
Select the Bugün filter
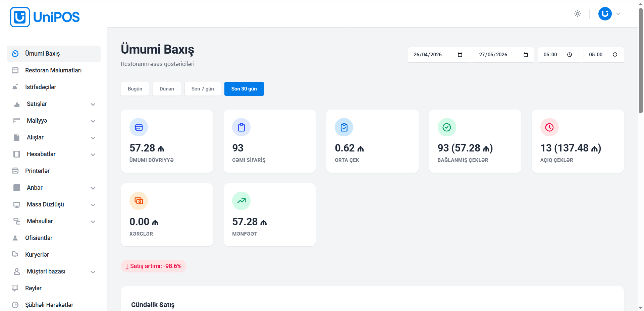135,89
